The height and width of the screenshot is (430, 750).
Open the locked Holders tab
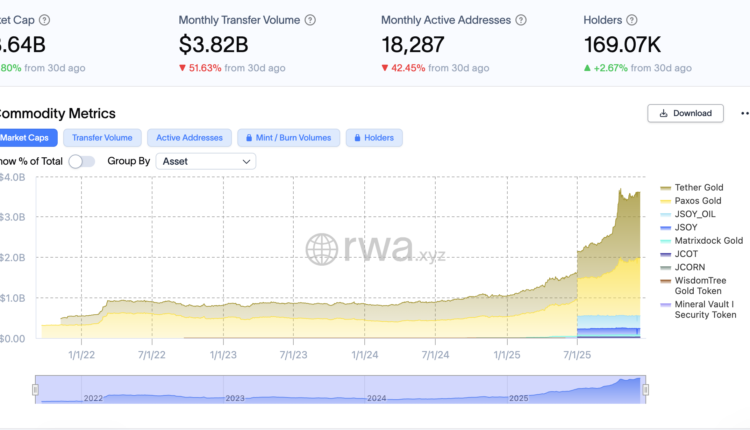(x=374, y=138)
